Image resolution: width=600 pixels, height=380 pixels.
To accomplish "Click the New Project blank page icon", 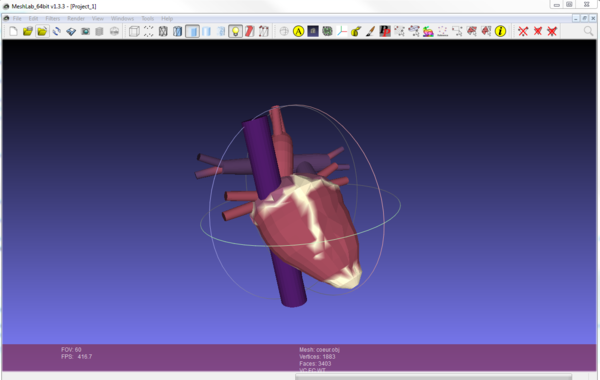I will pyautogui.click(x=13, y=31).
